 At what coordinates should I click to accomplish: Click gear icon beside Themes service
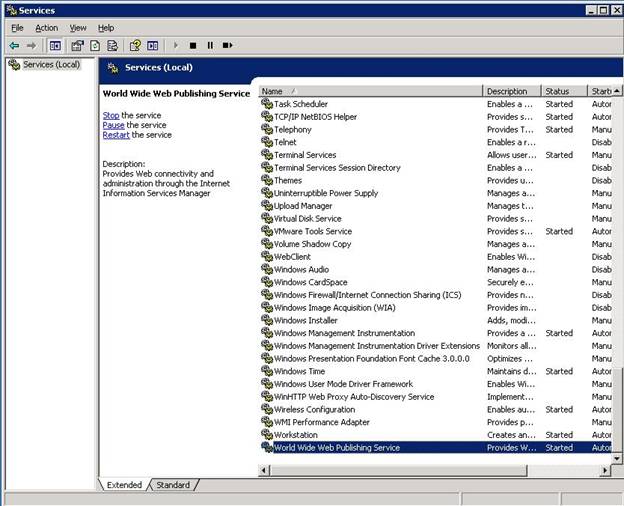pos(267,180)
